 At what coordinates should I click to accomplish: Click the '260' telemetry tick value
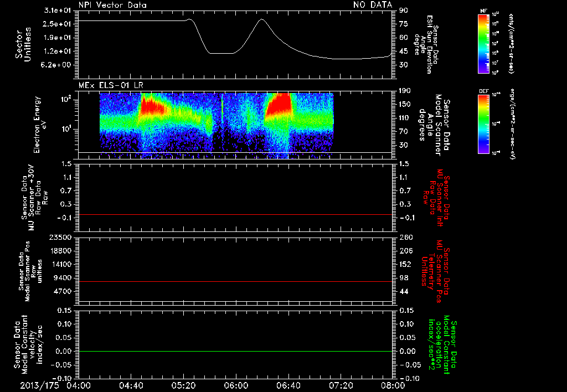pyautogui.click(x=406, y=237)
